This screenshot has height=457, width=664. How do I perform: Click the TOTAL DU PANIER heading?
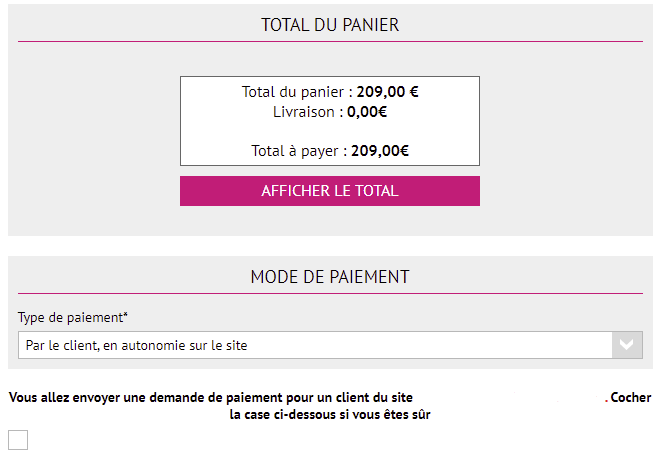(330, 25)
